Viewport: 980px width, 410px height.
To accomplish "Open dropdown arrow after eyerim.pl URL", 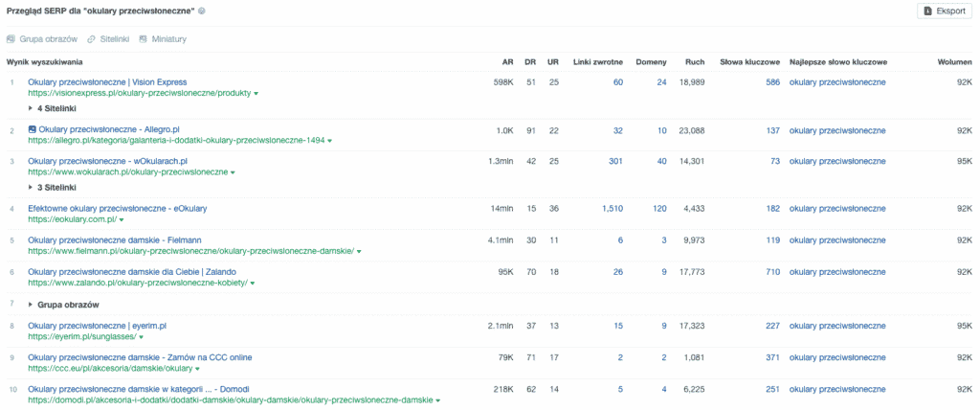I will point(142,337).
